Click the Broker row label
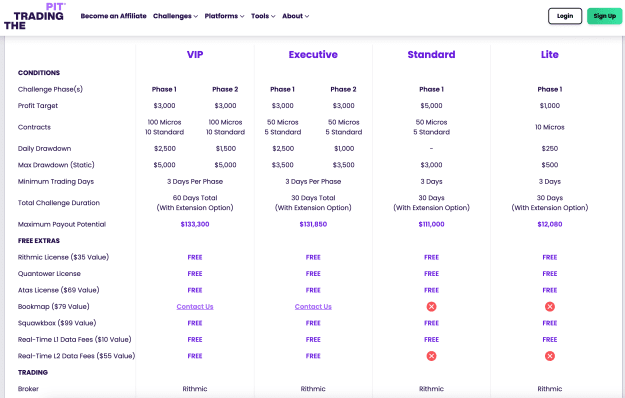 click(28, 389)
